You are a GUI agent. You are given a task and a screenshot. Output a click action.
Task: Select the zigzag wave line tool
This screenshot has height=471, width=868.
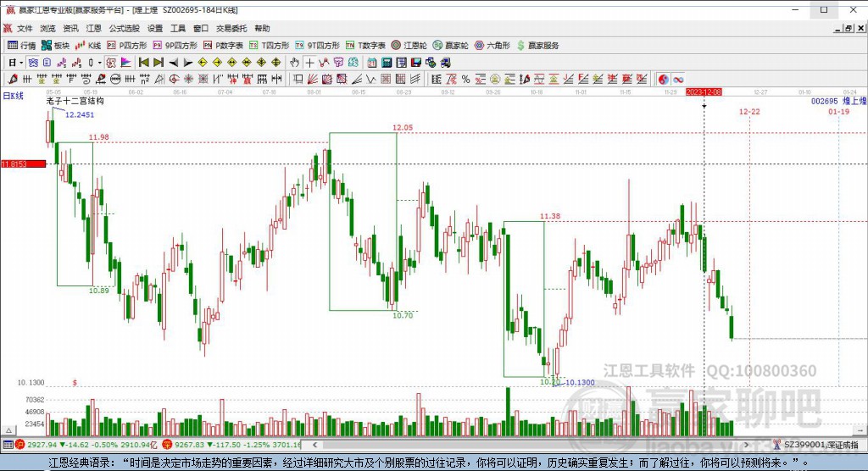(x=371, y=79)
